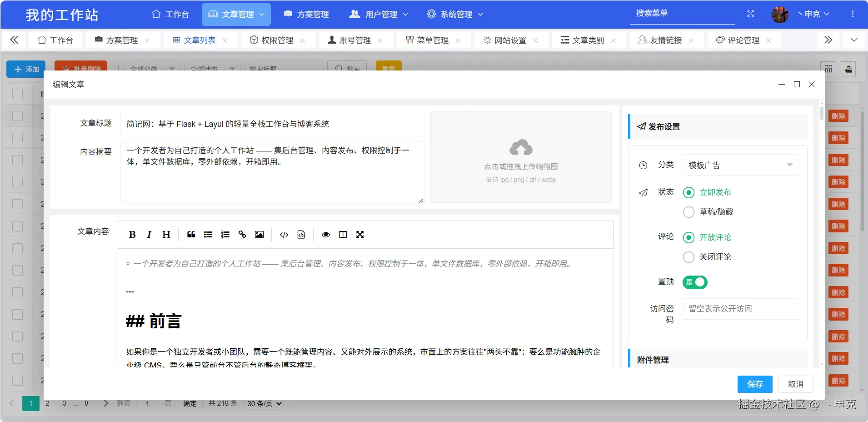Tick the select-all checkbox in table header
The image size is (868, 422).
17,94
